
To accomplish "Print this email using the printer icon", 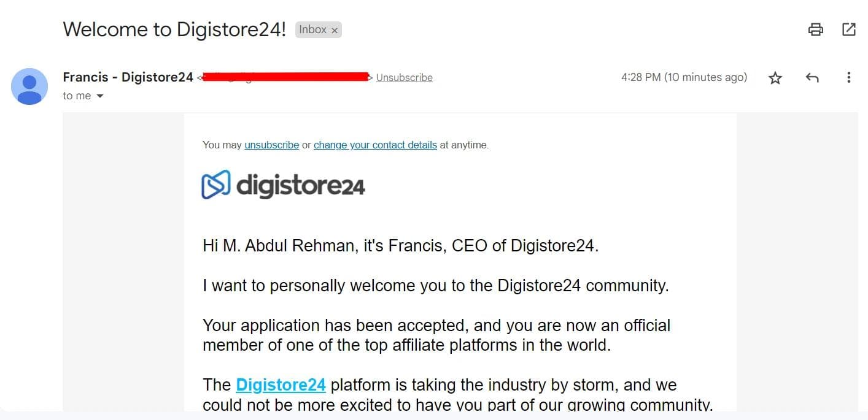I will (815, 29).
